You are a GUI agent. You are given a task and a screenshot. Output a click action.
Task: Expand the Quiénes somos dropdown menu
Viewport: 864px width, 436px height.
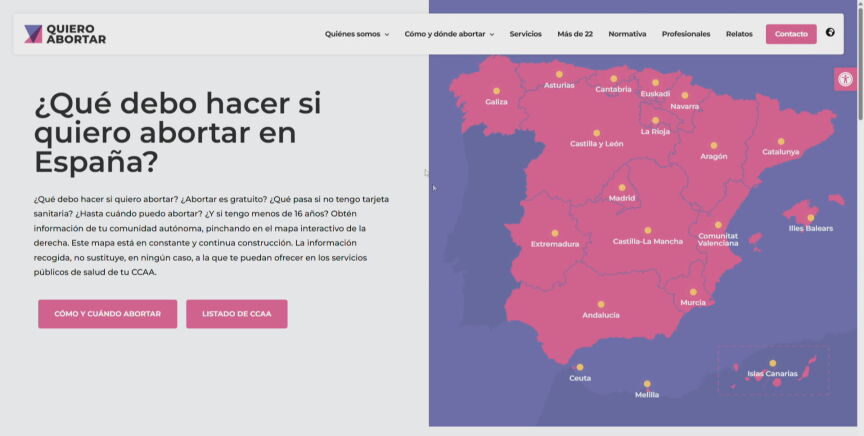click(357, 34)
